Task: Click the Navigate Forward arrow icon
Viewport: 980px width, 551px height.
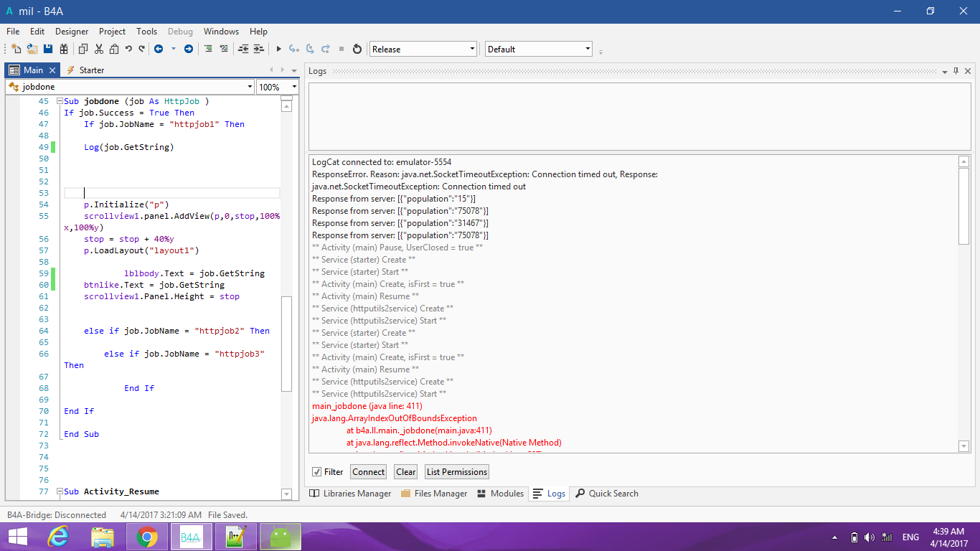Action: [189, 49]
